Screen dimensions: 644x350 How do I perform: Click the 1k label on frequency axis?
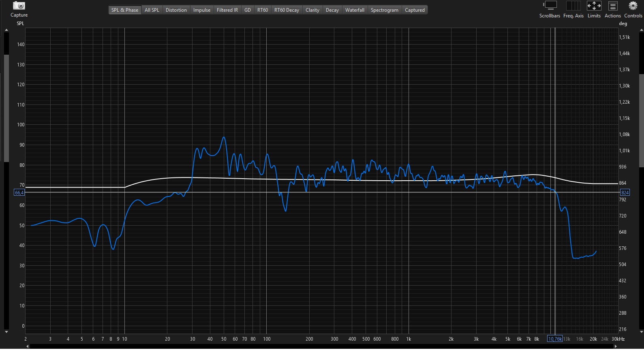(409, 339)
